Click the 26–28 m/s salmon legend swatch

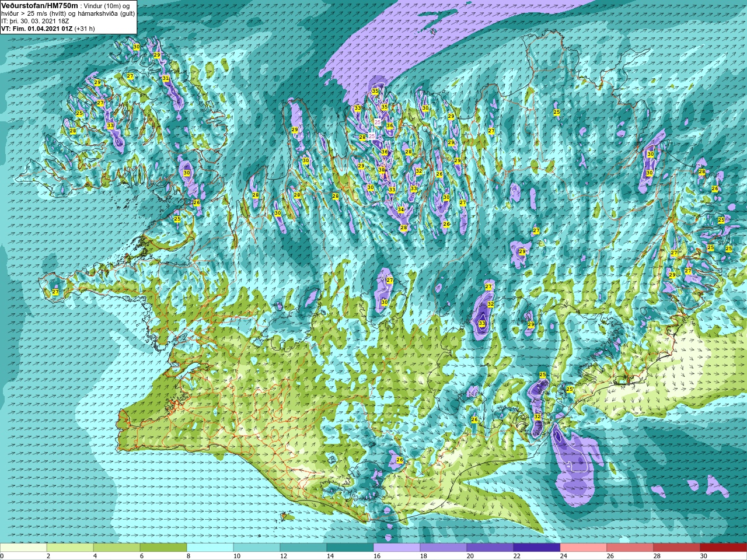[x=630, y=548]
